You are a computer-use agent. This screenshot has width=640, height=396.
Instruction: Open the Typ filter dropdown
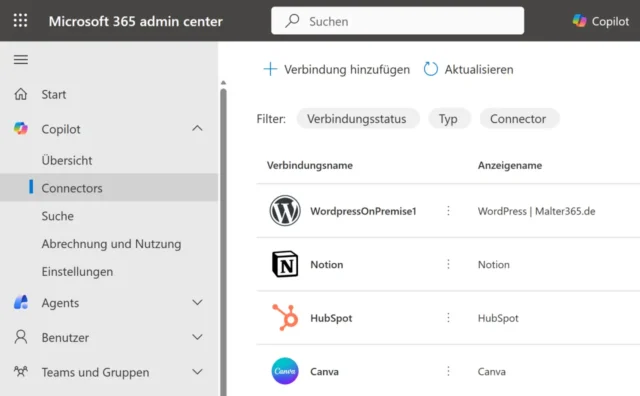449,119
